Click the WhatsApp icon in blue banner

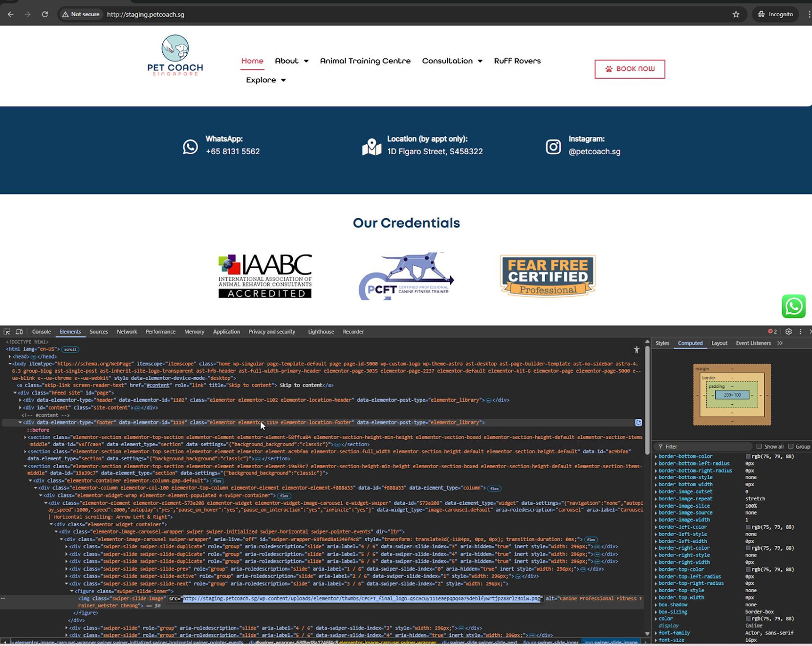pyautogui.click(x=190, y=147)
